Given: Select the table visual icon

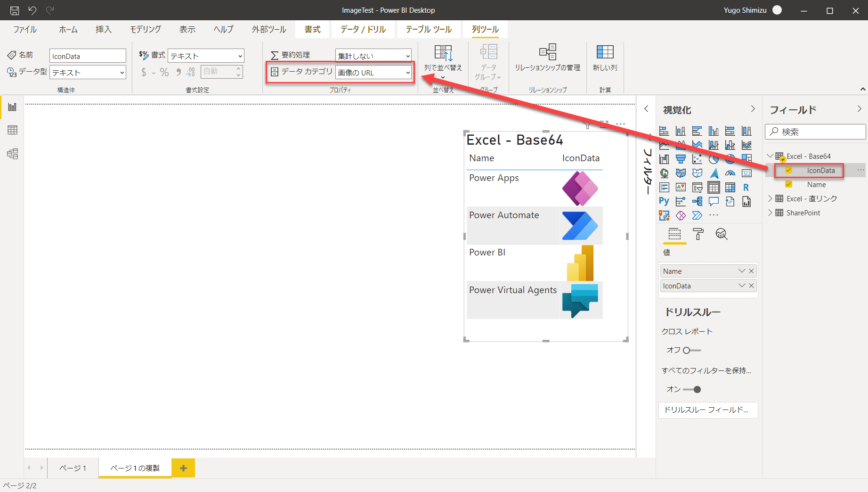Looking at the screenshot, I should click(714, 188).
